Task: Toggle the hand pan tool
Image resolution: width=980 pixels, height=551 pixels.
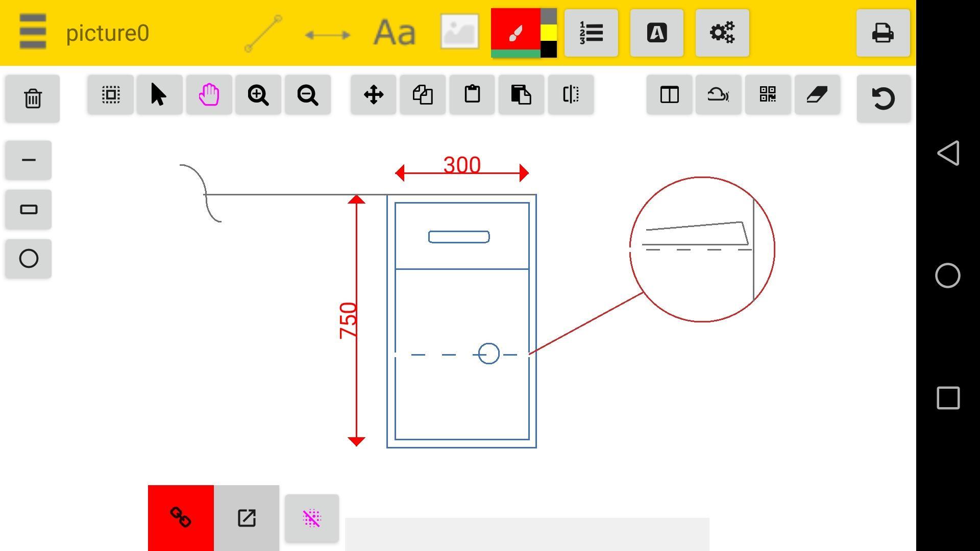Action: (209, 95)
